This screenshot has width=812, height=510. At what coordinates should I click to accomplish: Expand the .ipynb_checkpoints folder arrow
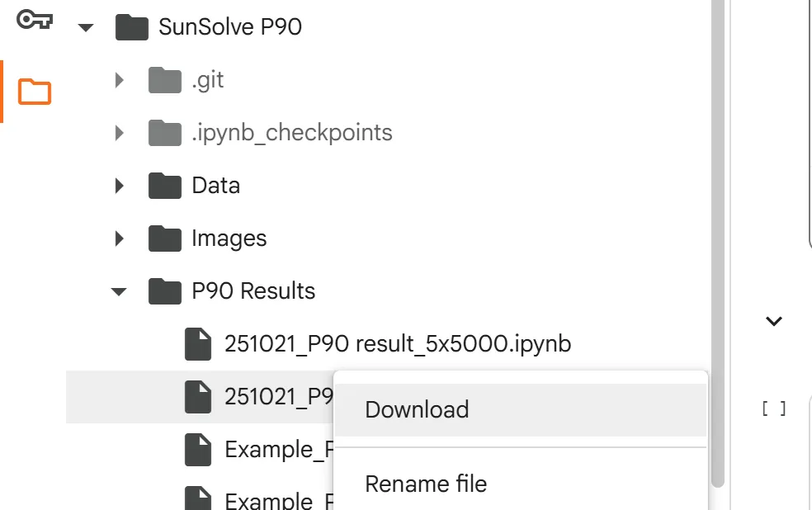[120, 133]
